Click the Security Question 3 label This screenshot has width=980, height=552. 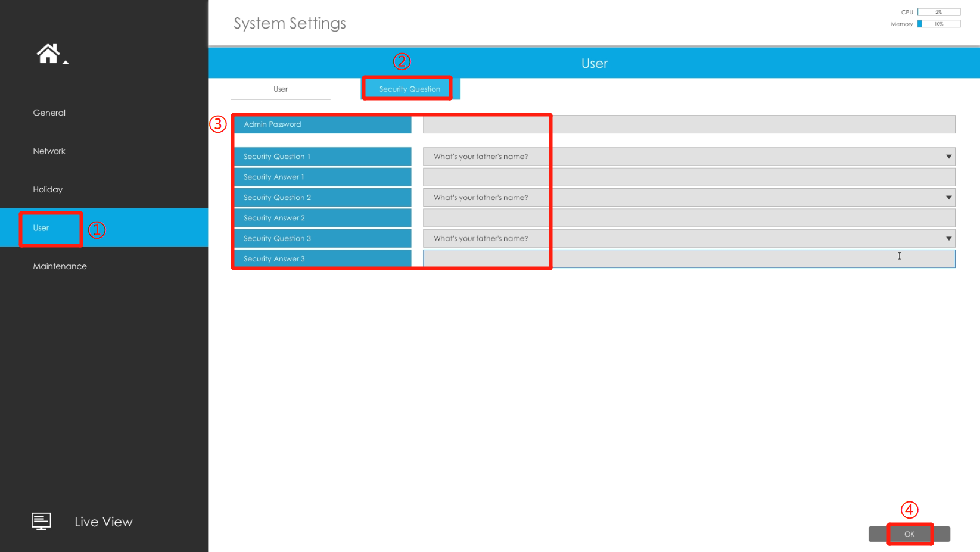tap(322, 238)
